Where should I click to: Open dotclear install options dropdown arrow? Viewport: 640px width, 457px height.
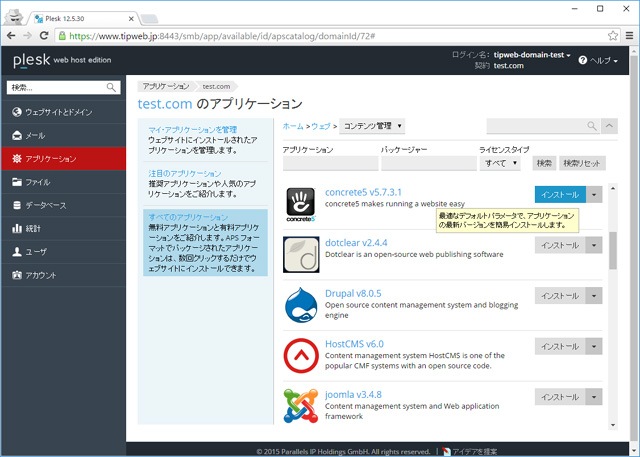(x=594, y=245)
